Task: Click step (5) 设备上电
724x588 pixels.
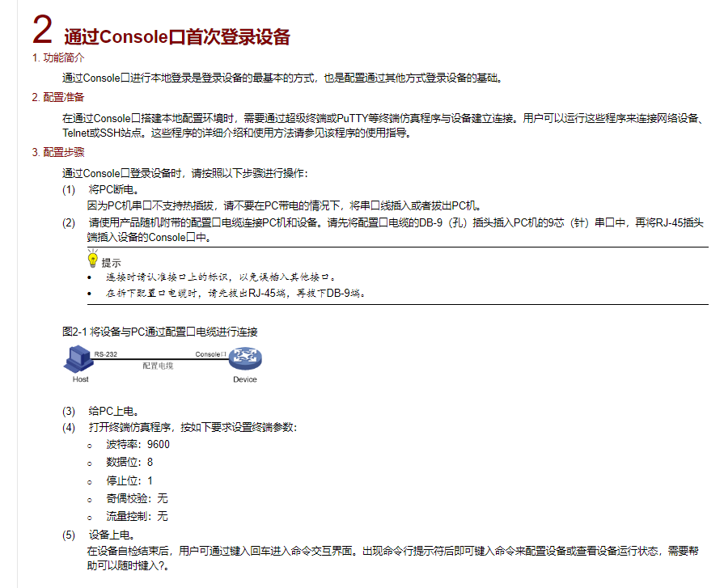Action: 99,535
